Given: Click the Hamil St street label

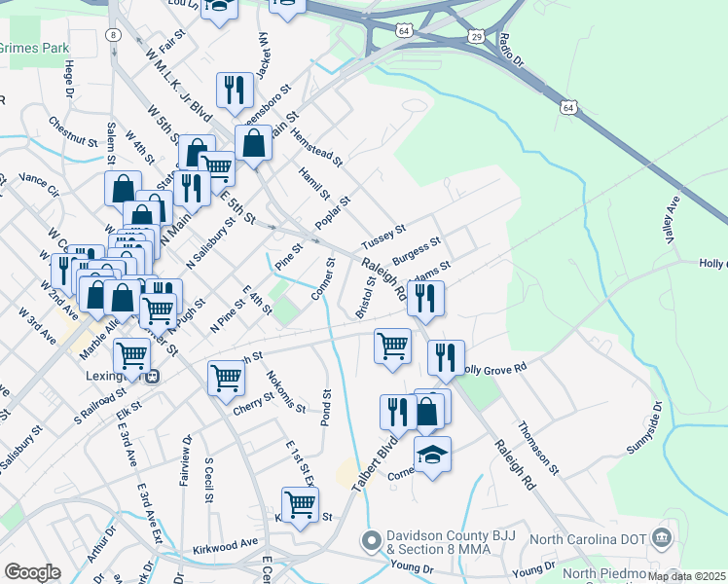Looking at the screenshot, I should [x=314, y=184].
